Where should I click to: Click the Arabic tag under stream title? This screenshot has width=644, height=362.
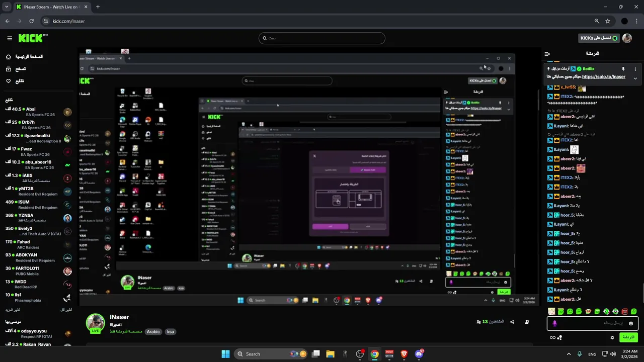(x=153, y=332)
